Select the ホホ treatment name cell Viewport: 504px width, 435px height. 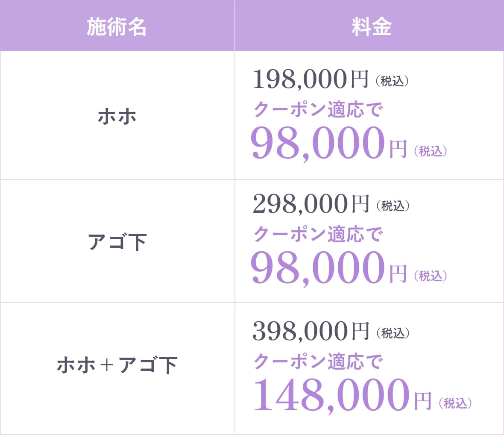117,116
